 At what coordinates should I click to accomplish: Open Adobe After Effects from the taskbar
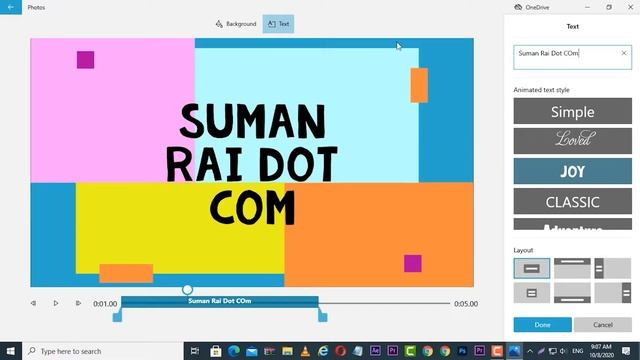tap(375, 351)
